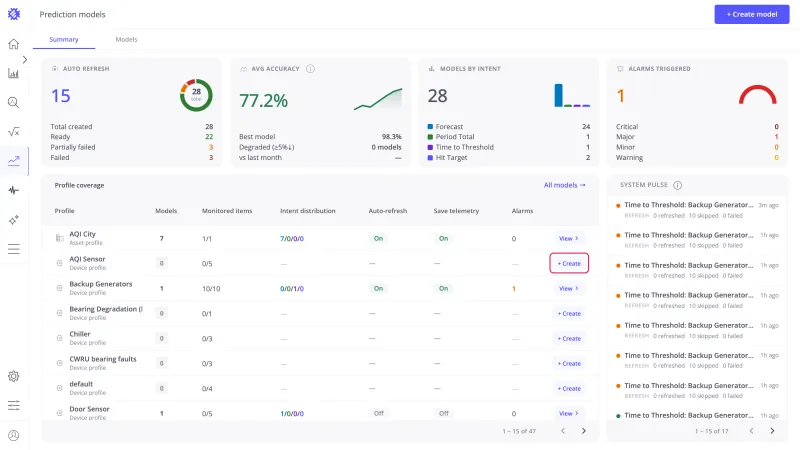800x450 pixels.
Task: Click the Period Total legend entry
Action: [x=451, y=137]
